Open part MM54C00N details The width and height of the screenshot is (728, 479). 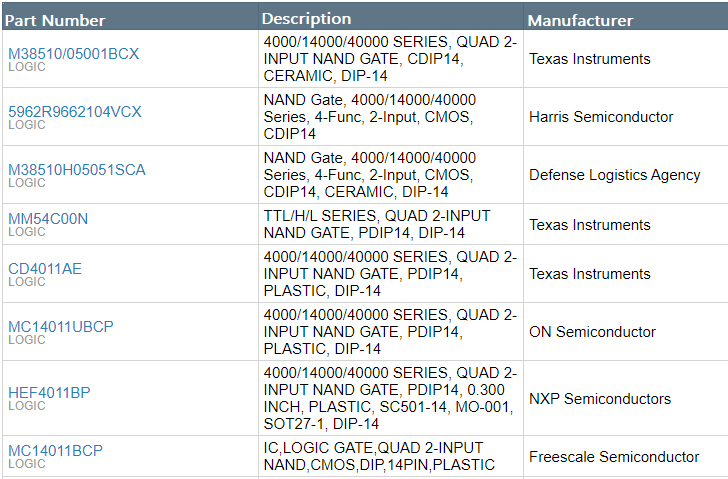[x=48, y=219]
